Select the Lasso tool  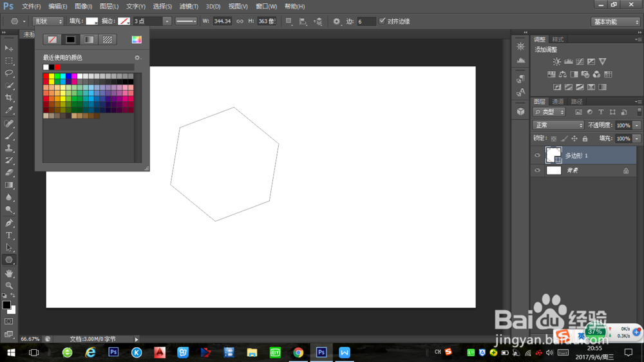pos(9,73)
